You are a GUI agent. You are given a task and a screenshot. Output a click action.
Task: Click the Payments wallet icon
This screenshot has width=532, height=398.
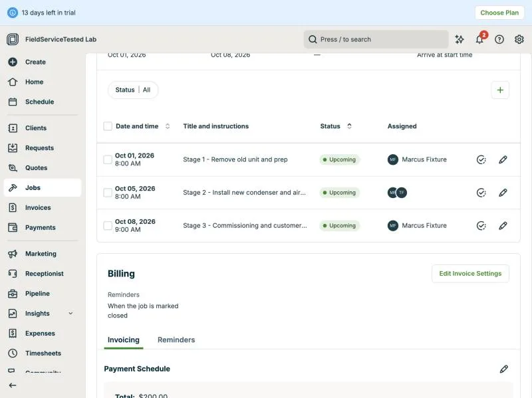click(x=13, y=227)
